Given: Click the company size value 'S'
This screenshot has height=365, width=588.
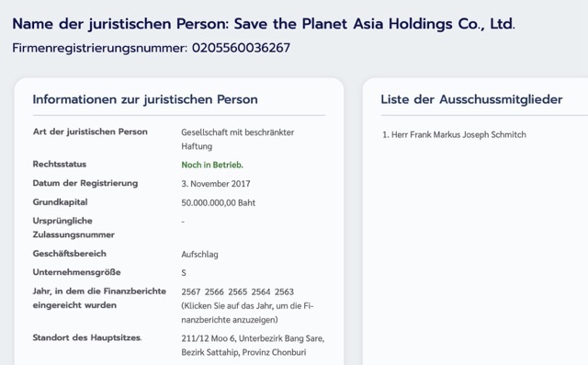Looking at the screenshot, I should tap(184, 273).
